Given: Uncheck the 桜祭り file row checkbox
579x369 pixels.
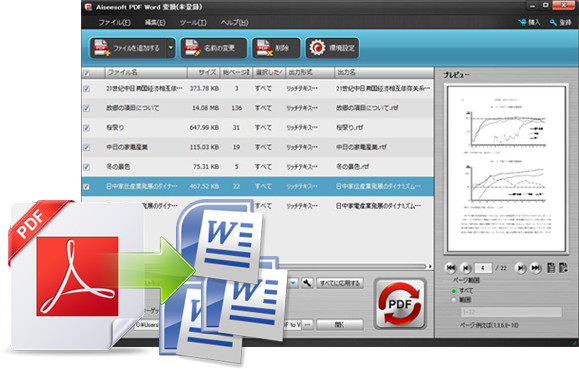Looking at the screenshot, I should tap(86, 128).
